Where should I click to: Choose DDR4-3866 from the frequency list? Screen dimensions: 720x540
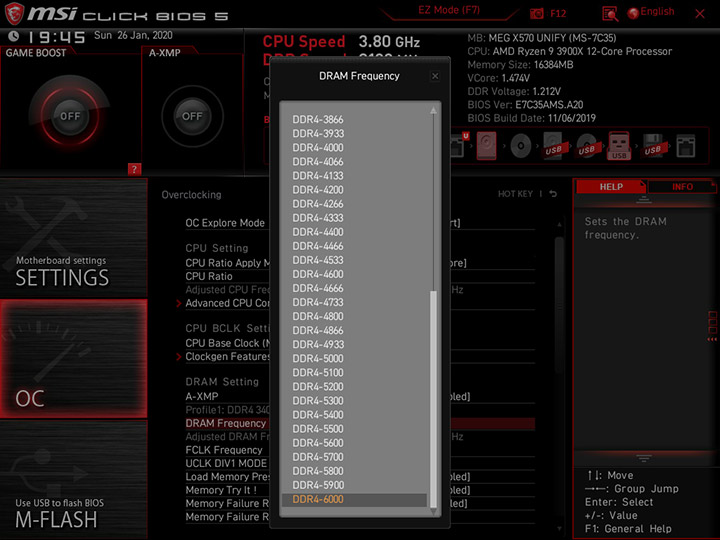click(318, 119)
